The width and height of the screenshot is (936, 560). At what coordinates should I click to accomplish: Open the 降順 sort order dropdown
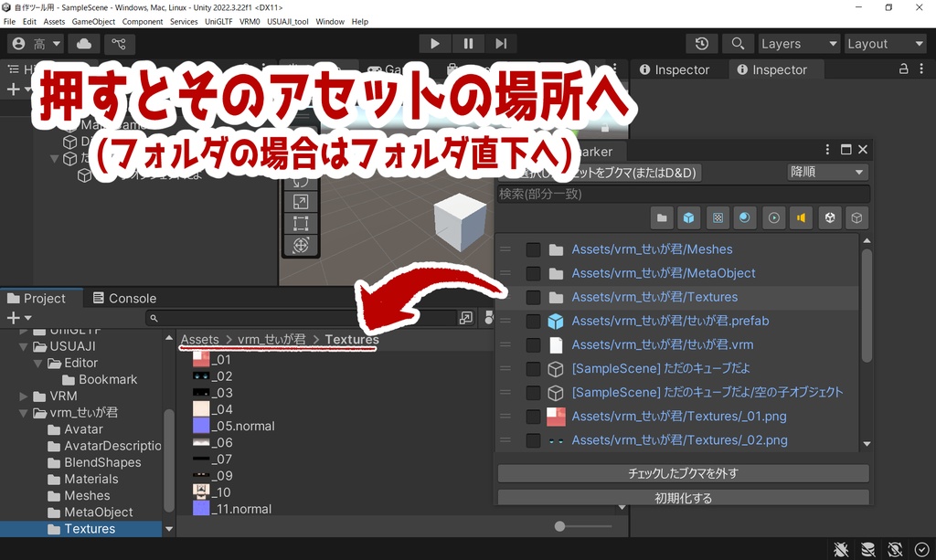click(x=827, y=172)
